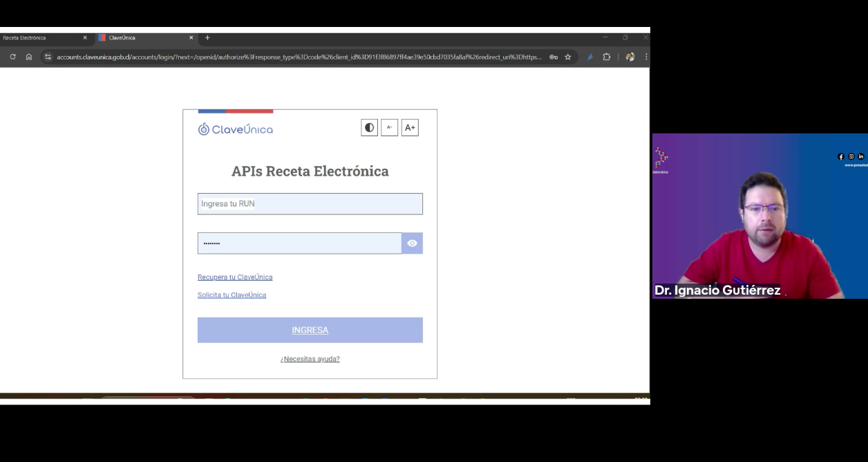Image resolution: width=868 pixels, height=462 pixels.
Task: Open the browser extensions puzzle icon
Action: click(606, 57)
